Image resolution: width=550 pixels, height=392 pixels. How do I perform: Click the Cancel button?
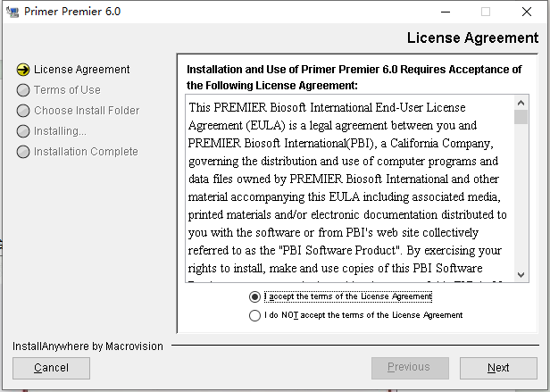(x=51, y=368)
